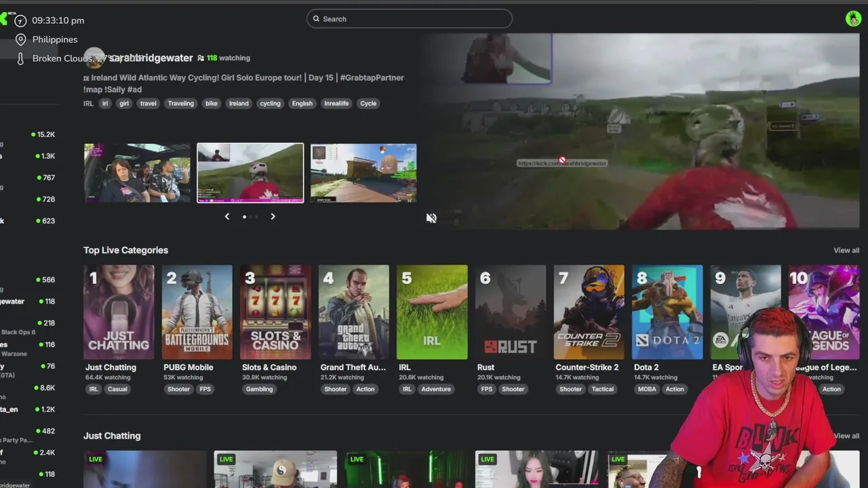Open the featured cycling stream player
The image size is (868, 488).
(642, 131)
